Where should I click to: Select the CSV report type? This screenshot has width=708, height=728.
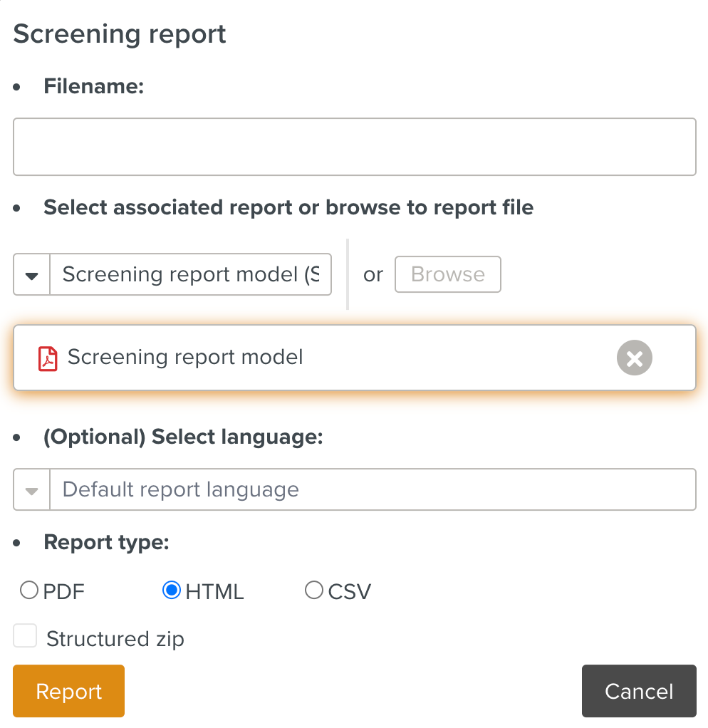pos(313,590)
